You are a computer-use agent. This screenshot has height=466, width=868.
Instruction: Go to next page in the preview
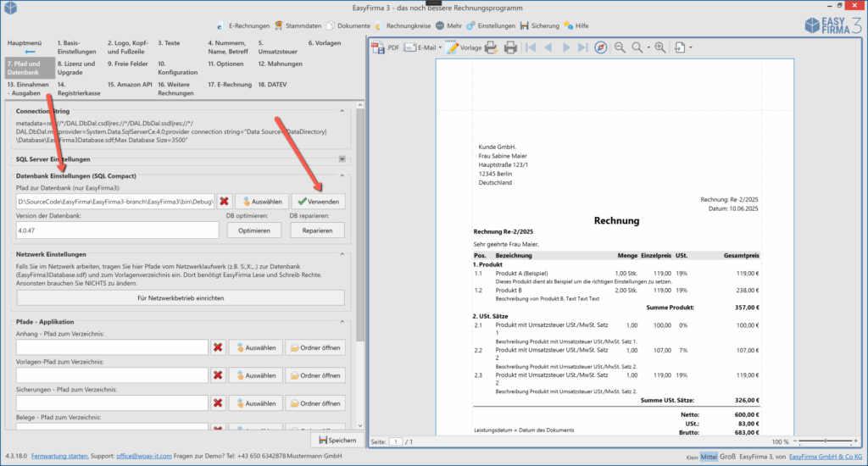pyautogui.click(x=565, y=47)
